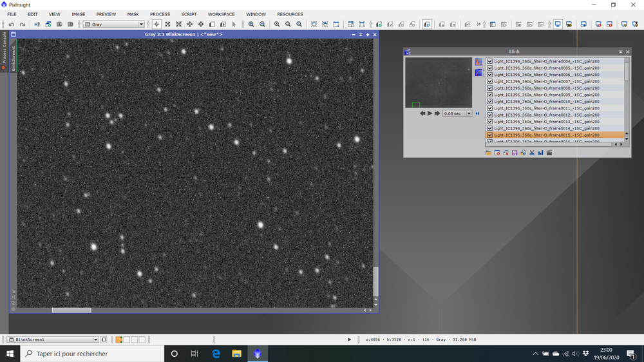
Task: Click Blink preview thumbnail image
Action: [x=438, y=82]
